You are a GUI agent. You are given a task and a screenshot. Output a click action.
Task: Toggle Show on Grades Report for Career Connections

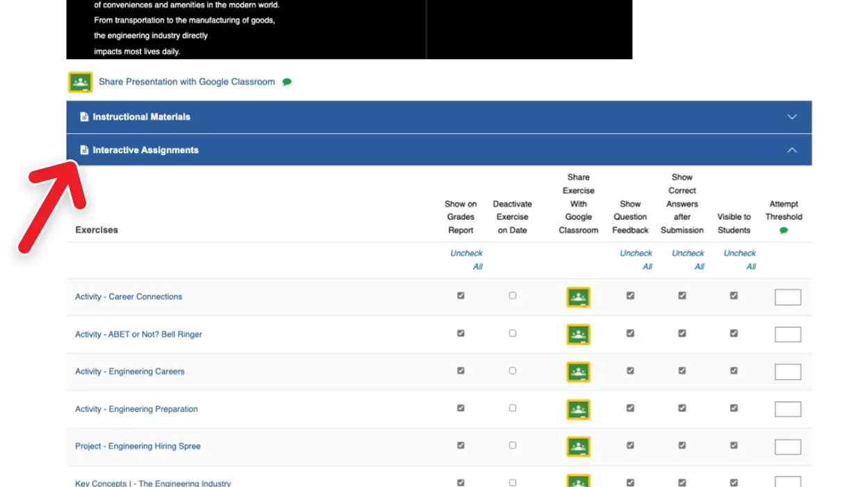tap(460, 296)
